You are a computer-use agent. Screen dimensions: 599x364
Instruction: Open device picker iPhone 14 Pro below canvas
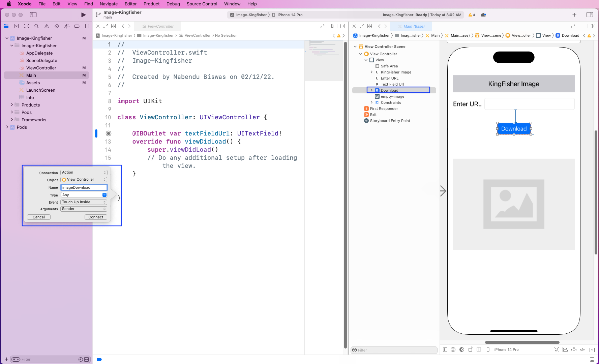pos(503,350)
